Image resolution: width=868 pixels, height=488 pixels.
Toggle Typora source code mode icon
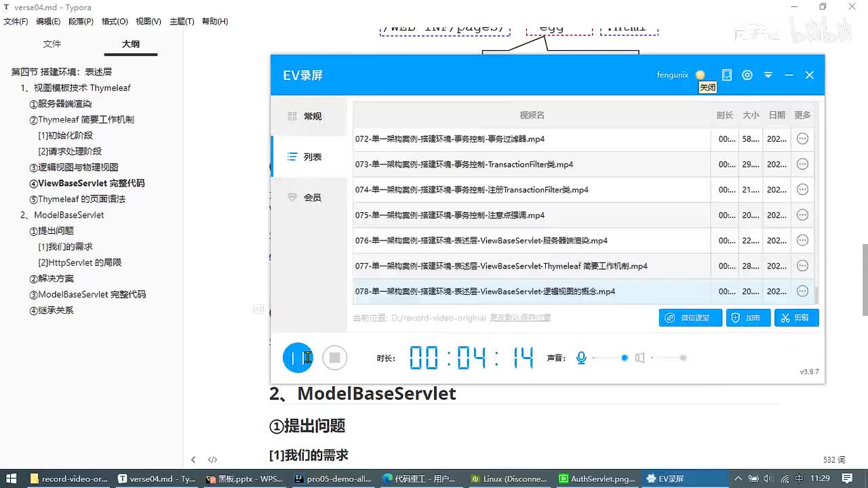point(212,460)
